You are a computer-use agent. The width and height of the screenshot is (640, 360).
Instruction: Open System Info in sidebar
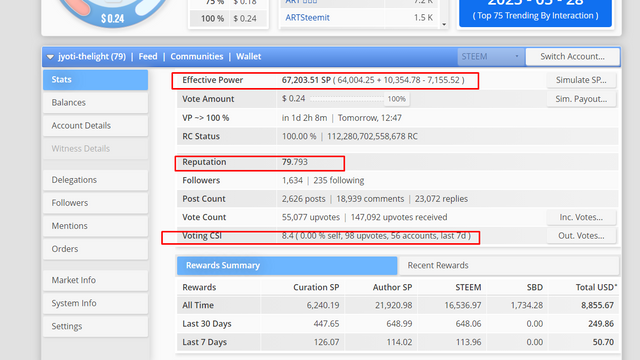pyautogui.click(x=96, y=303)
